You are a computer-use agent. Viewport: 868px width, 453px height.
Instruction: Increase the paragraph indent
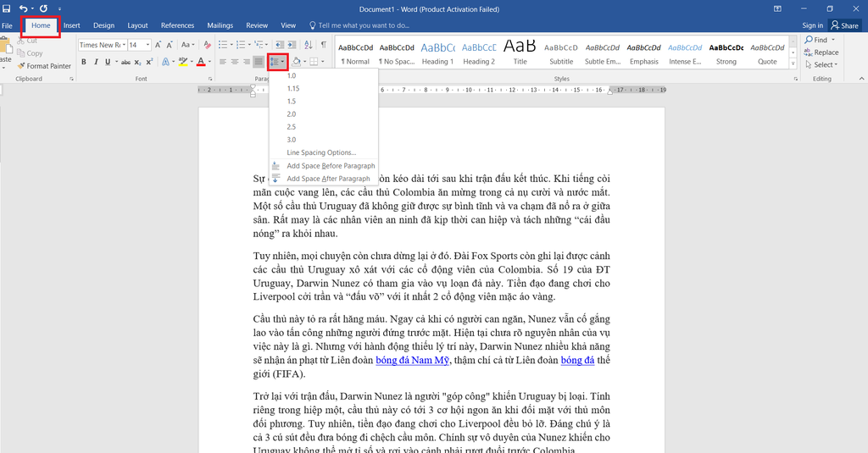(292, 45)
